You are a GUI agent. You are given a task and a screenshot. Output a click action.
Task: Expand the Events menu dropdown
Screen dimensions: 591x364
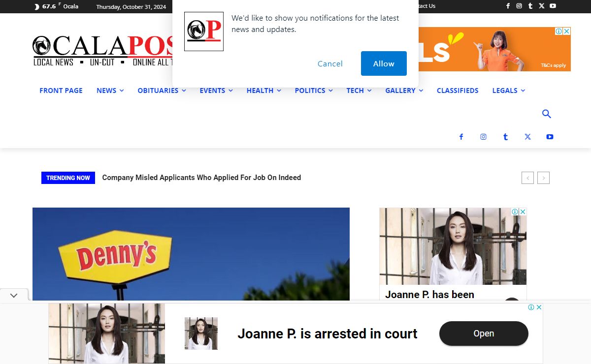click(x=216, y=91)
